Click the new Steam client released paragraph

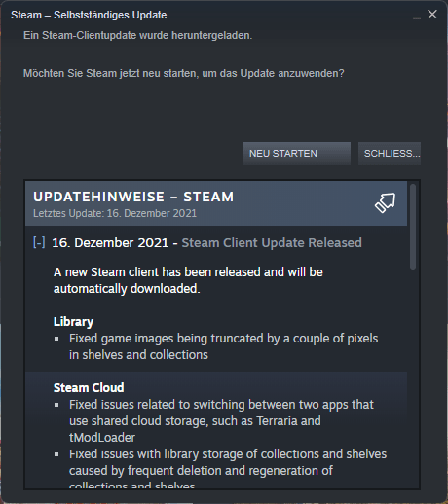coord(188,280)
